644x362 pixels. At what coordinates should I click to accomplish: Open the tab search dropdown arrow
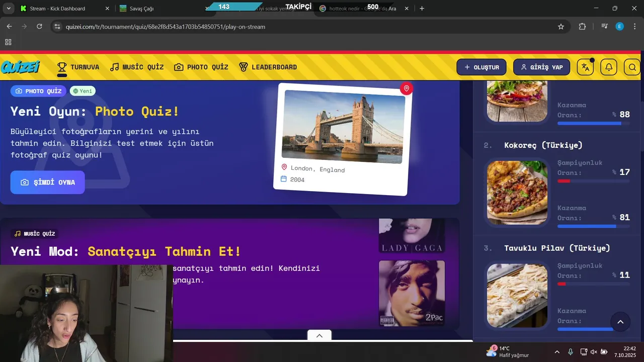point(9,9)
